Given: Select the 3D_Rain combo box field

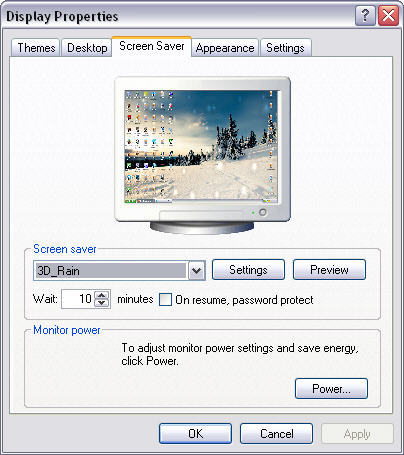Looking at the screenshot, I should [x=119, y=270].
